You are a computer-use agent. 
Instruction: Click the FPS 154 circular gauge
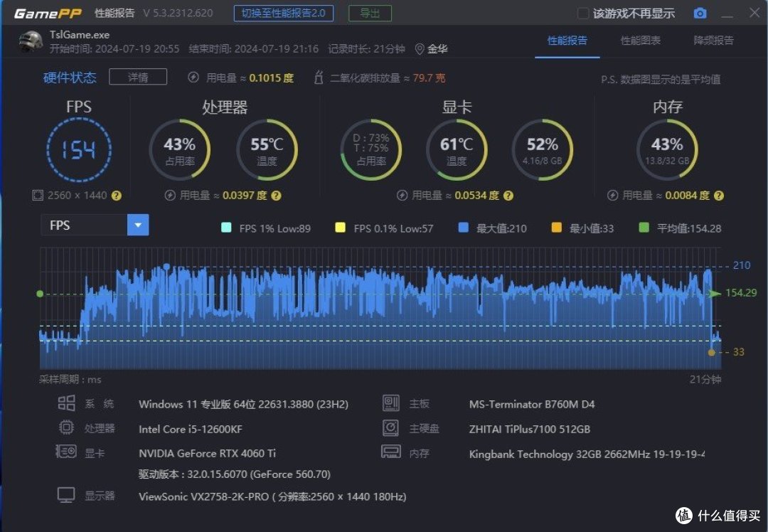tap(79, 150)
